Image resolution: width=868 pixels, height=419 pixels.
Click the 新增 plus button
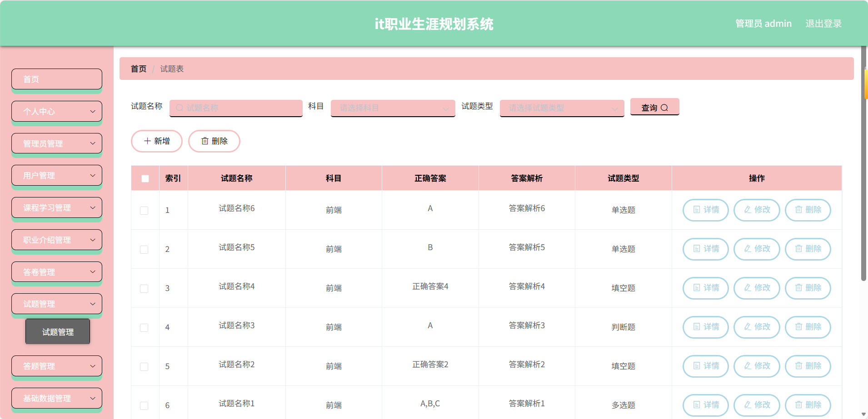pyautogui.click(x=157, y=141)
